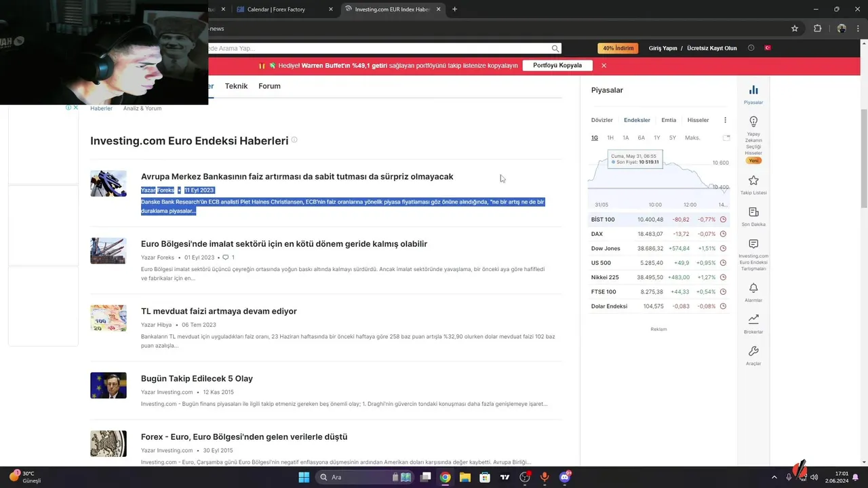Open TradingView from the taskbar
The height and width of the screenshot is (488, 868).
[x=505, y=477]
